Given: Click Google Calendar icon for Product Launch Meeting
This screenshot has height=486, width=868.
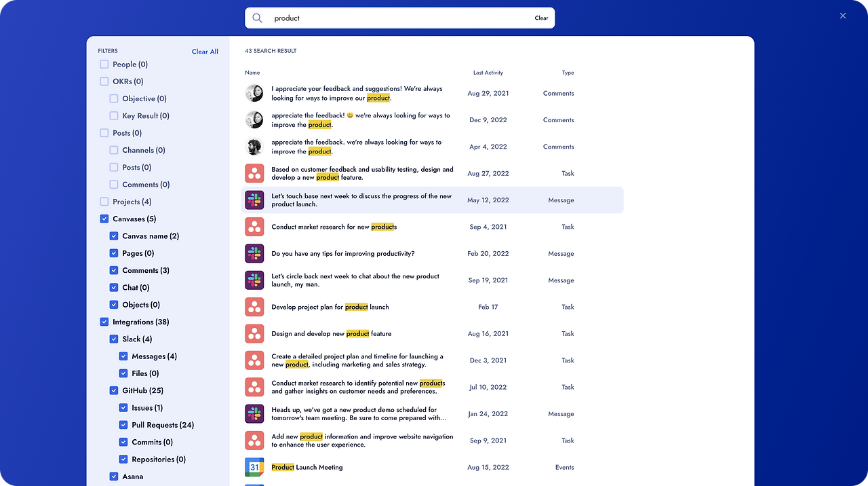Looking at the screenshot, I should point(254,467).
